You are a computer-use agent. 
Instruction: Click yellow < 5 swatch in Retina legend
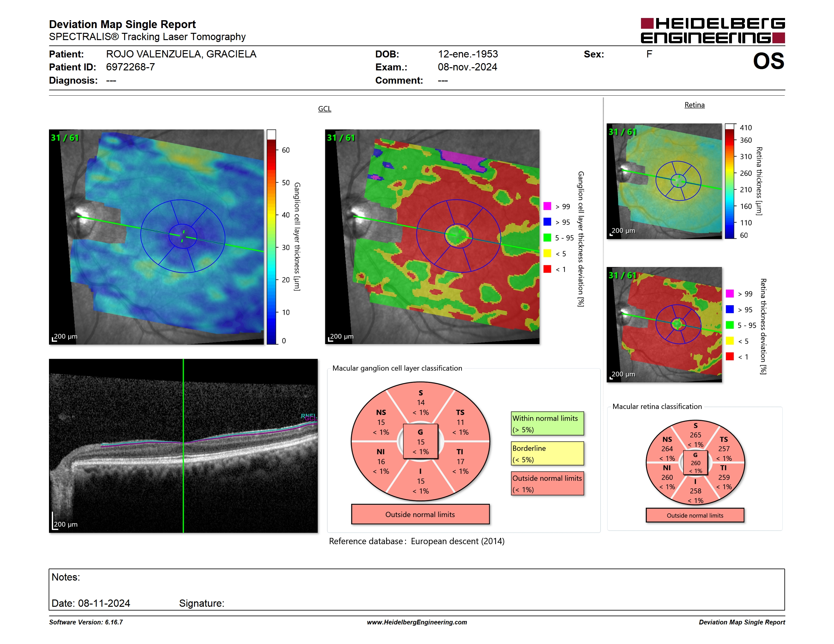click(730, 341)
